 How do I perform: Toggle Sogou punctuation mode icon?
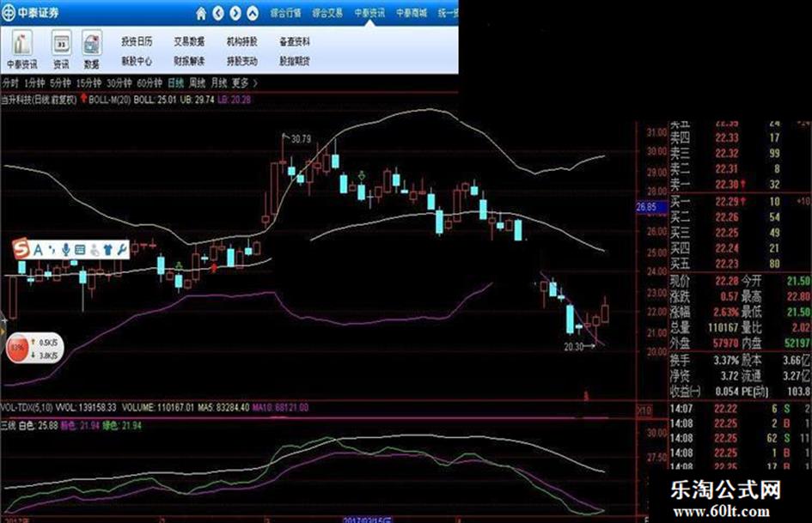52,250
